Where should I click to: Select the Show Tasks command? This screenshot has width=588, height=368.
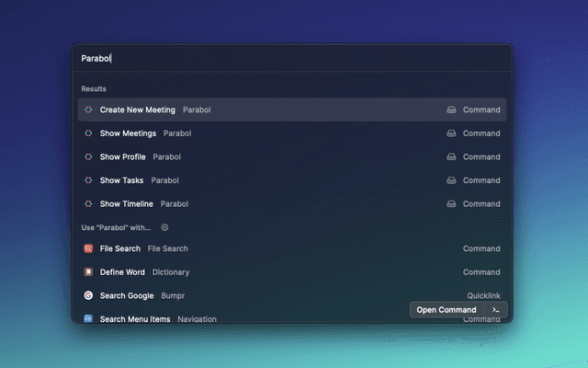click(292, 180)
